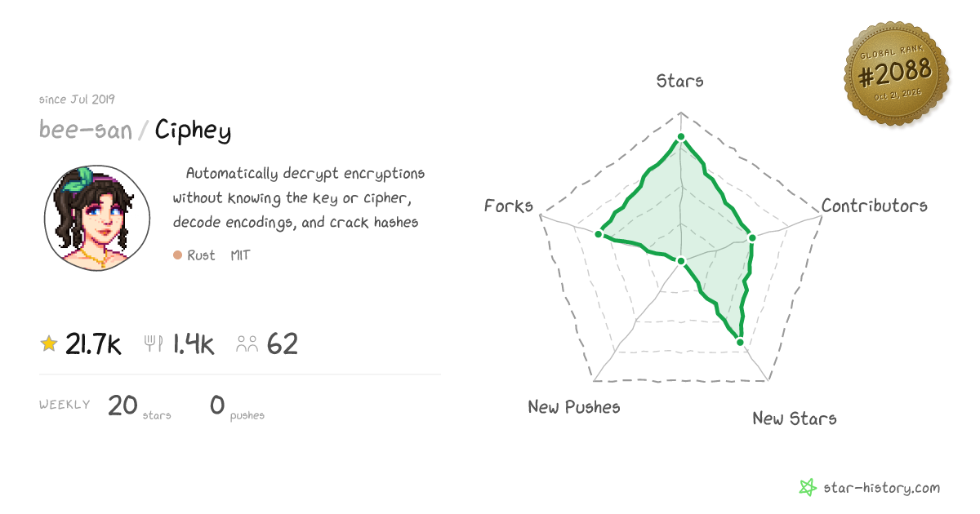Click the fork icon next to 1.4k
Image resolution: width=980 pixels, height=514 pixels.
[x=154, y=344]
